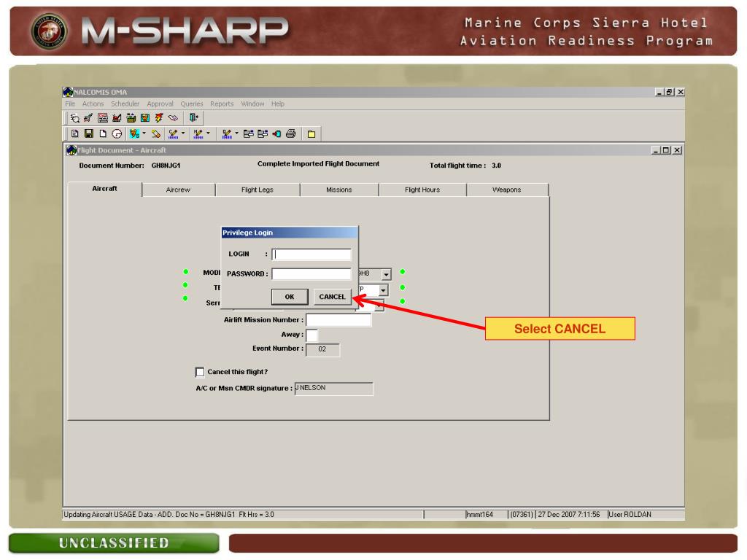Open the Window menu
The height and width of the screenshot is (560, 747).
click(252, 104)
